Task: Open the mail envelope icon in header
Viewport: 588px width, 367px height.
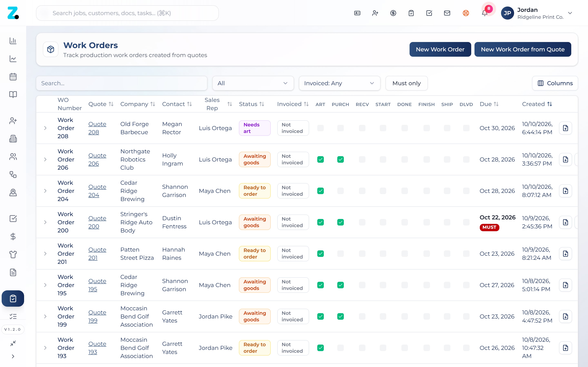Action: point(447,13)
